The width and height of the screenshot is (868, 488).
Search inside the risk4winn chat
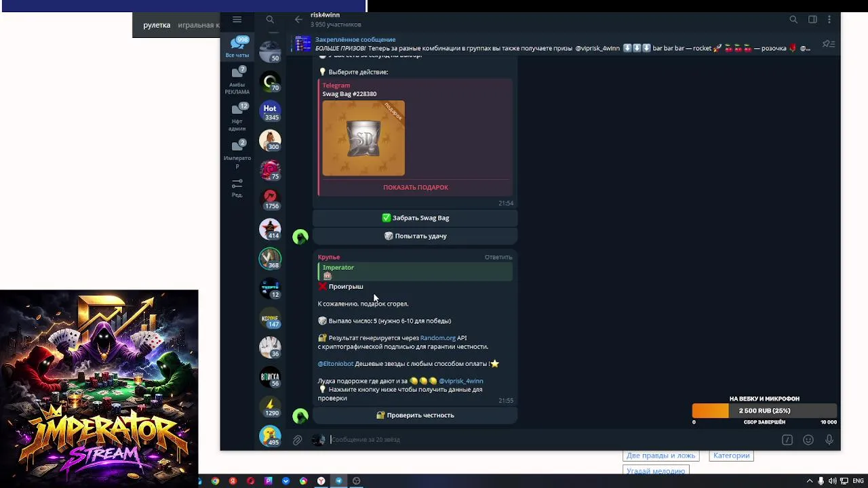[x=793, y=20]
